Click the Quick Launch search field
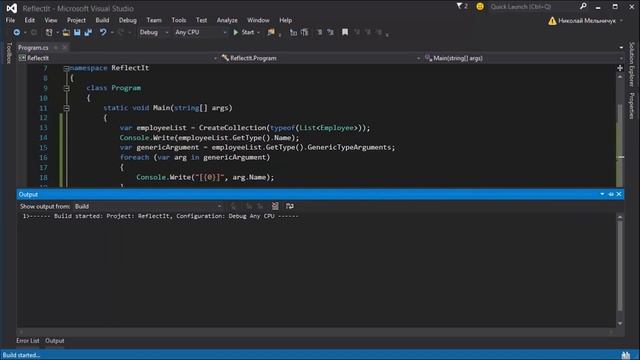The image size is (640, 360). 533,7
